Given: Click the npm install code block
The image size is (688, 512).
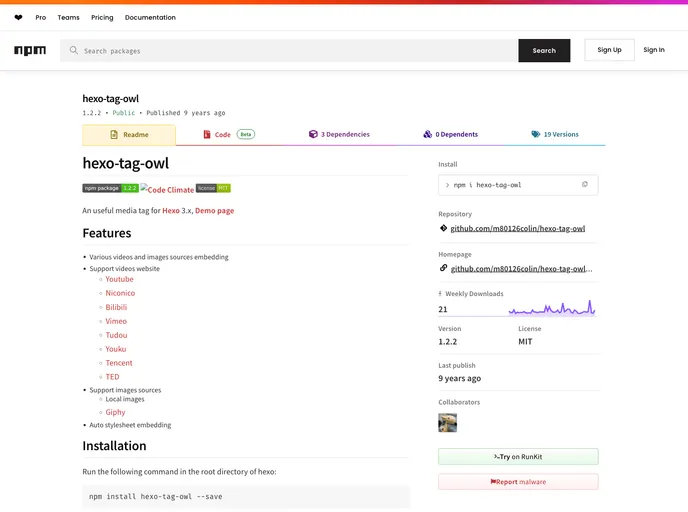Looking at the screenshot, I should coord(246,496).
